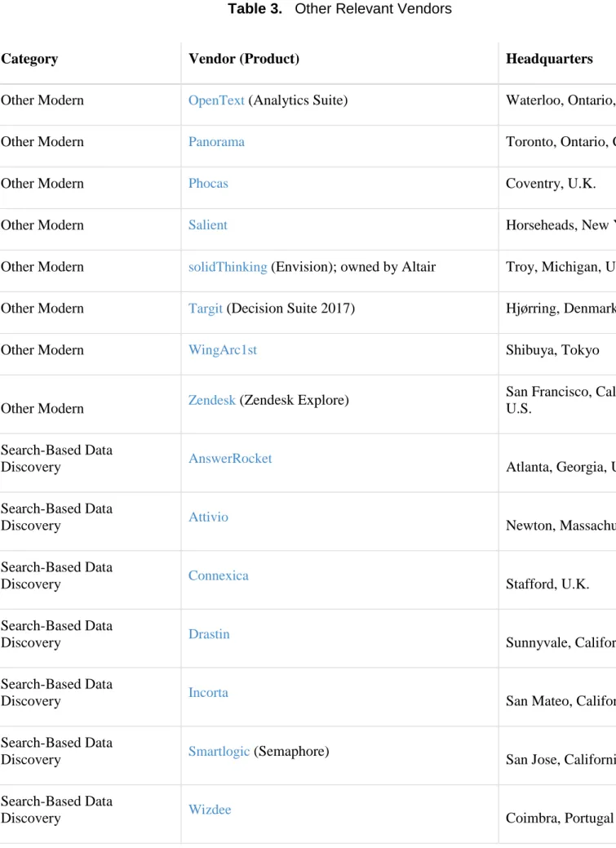616x848 pixels.
Task: Visit the WingArc1st link
Action: coord(222,350)
